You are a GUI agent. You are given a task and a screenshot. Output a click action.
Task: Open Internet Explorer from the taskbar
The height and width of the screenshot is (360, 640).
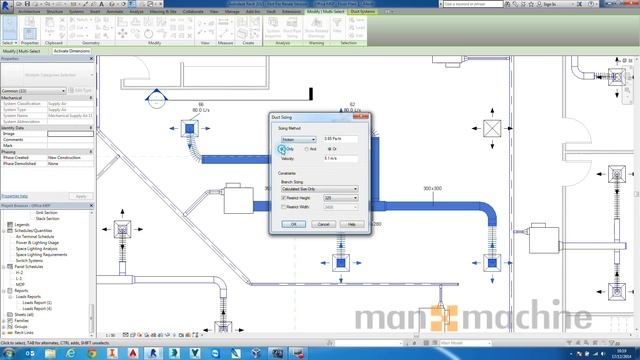(x=71, y=353)
